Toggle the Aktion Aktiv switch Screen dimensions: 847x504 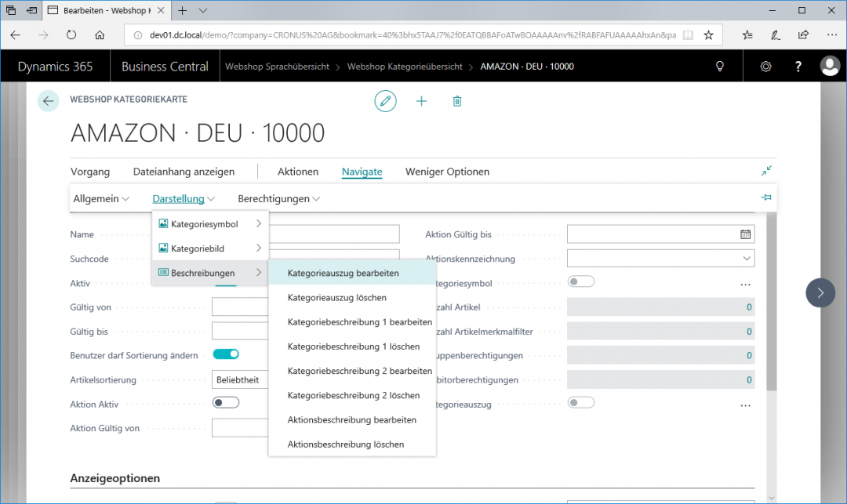click(x=226, y=403)
